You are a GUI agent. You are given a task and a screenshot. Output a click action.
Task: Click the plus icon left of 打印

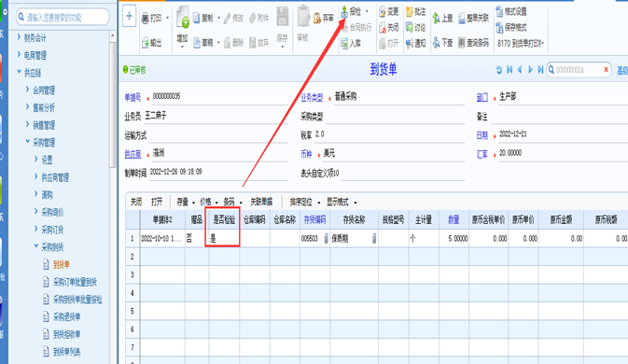click(129, 16)
